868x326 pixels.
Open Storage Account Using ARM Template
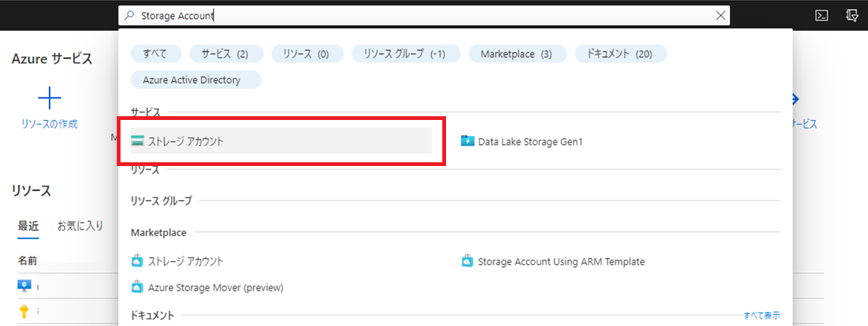point(553,261)
